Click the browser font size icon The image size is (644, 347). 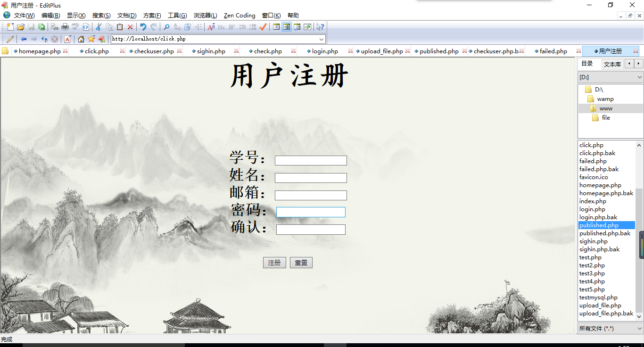pos(67,39)
